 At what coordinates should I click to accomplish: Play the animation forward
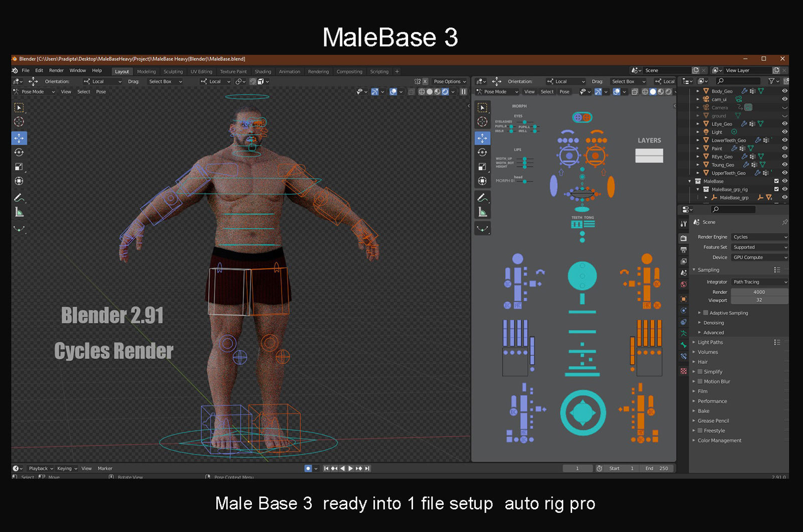pos(351,468)
